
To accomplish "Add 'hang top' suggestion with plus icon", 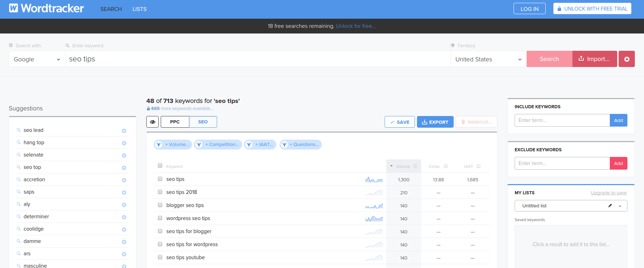I will coord(124,143).
